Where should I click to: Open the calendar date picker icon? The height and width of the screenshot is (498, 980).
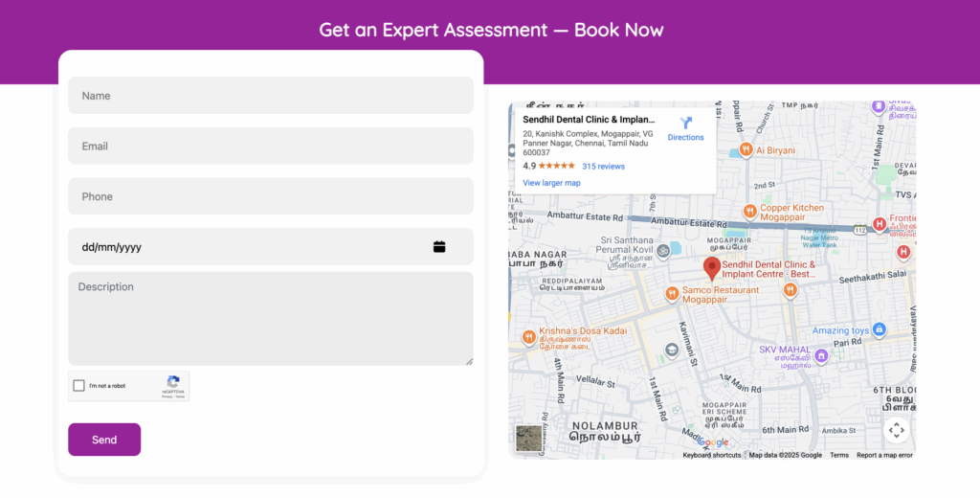439,247
